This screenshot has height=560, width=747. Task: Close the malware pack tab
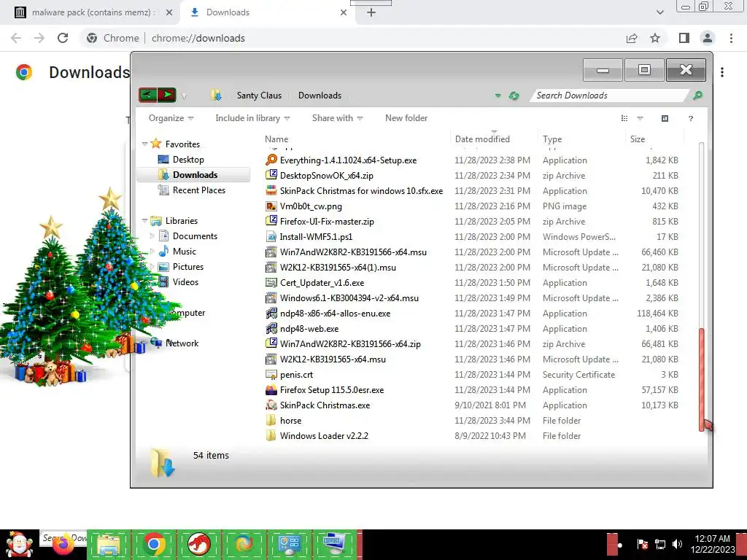point(169,12)
